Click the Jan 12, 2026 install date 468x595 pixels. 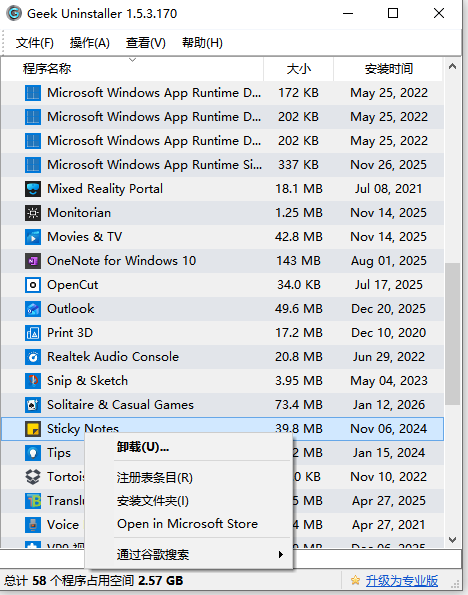coord(389,405)
